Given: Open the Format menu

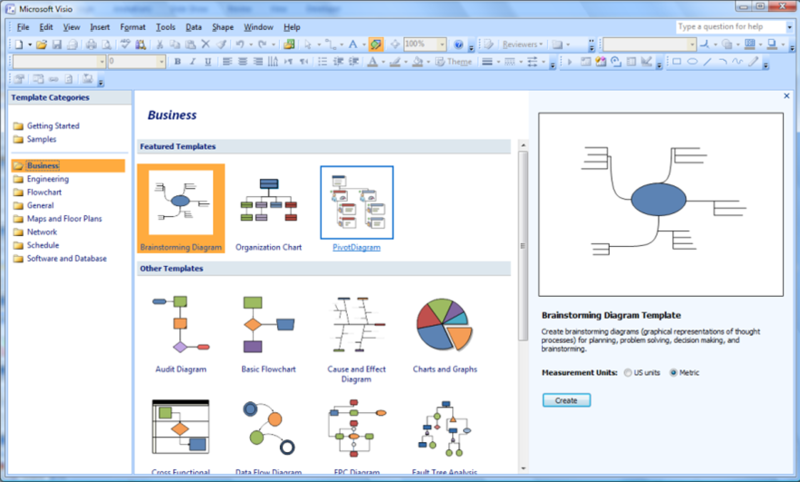Looking at the screenshot, I should [x=133, y=27].
